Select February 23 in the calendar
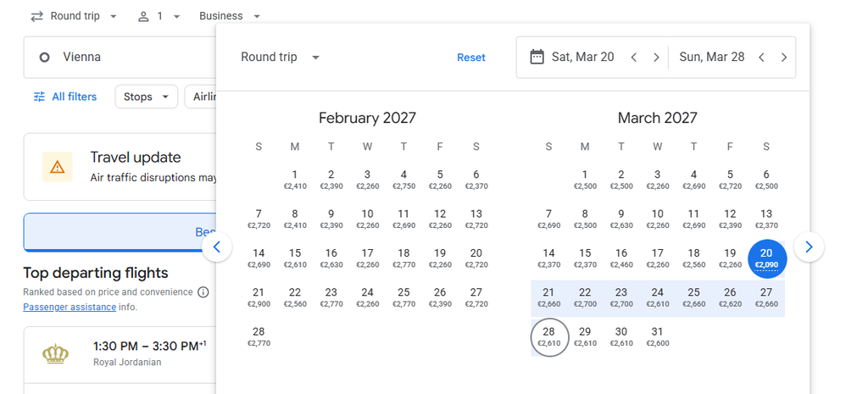 (331, 297)
